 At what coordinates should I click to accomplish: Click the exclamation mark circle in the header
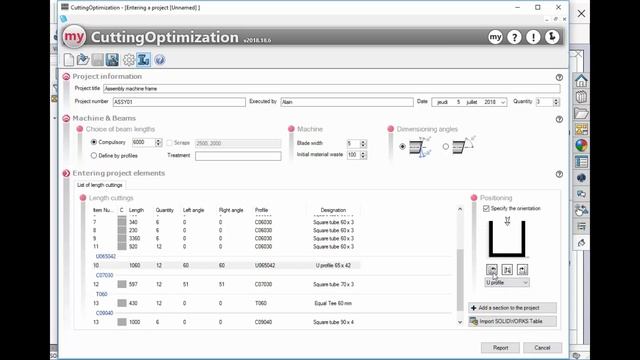533,37
